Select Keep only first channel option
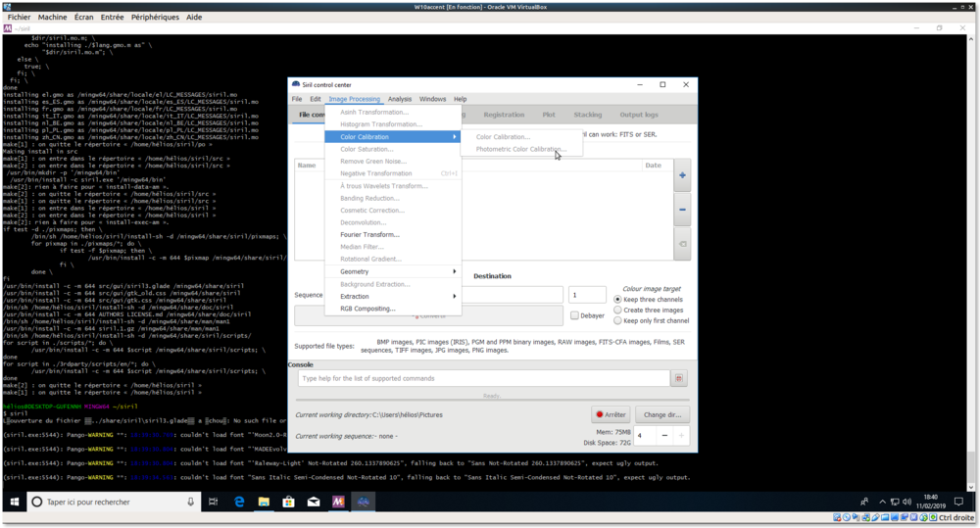 point(617,320)
